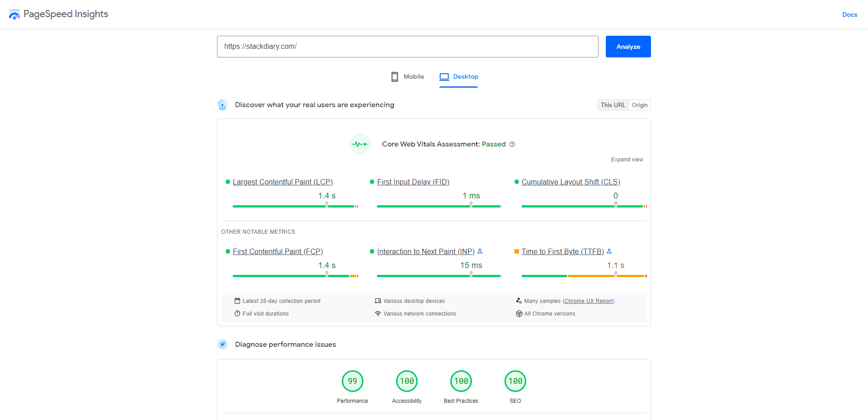Screen dimensions: 868x420
Task: Click the FCP distribution bar
Action: [295, 276]
